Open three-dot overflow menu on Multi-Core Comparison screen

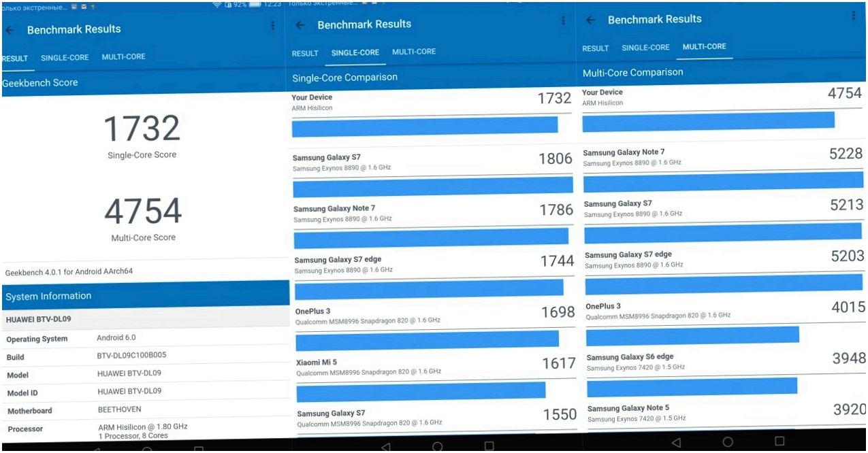[x=853, y=16]
